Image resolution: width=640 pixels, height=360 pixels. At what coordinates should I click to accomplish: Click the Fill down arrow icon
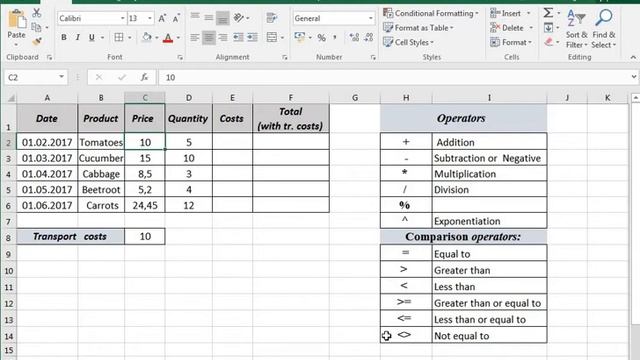coord(549,28)
